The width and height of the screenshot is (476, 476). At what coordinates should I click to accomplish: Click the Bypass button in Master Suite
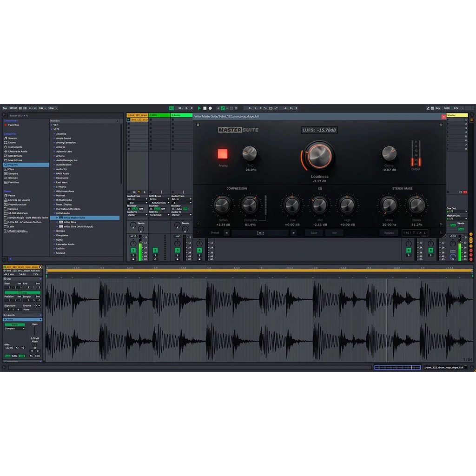(389, 233)
